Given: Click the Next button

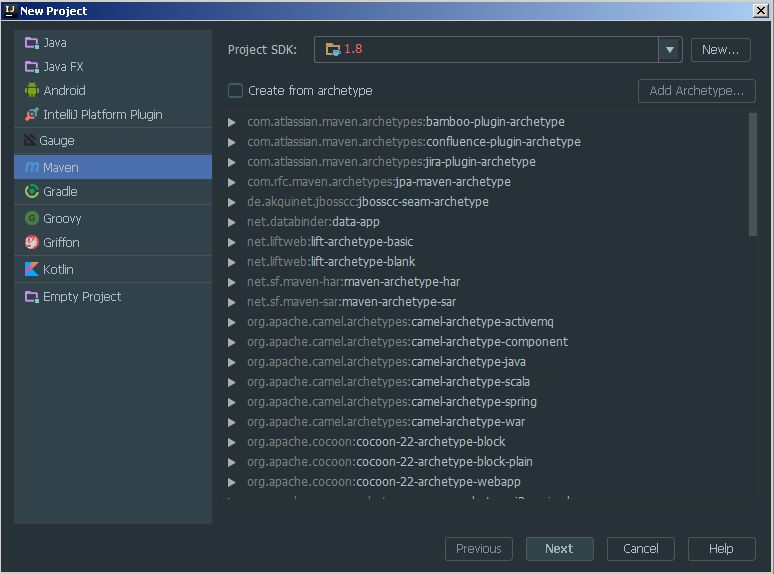Looking at the screenshot, I should 559,549.
